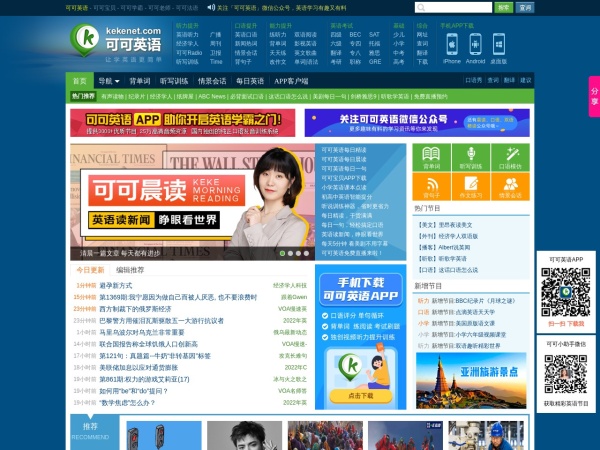This screenshot has width=600, height=450.
Task: Click the Android app download icon
Action: point(476,44)
